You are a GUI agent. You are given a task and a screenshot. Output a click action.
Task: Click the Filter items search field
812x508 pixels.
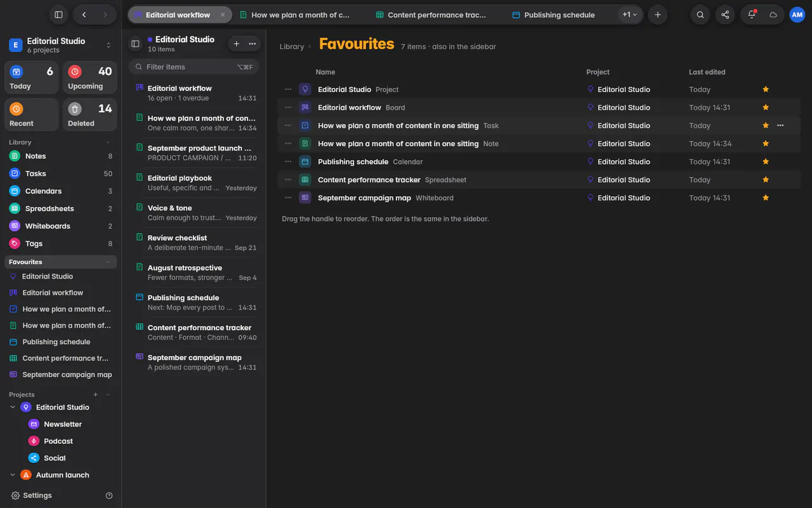tap(193, 67)
